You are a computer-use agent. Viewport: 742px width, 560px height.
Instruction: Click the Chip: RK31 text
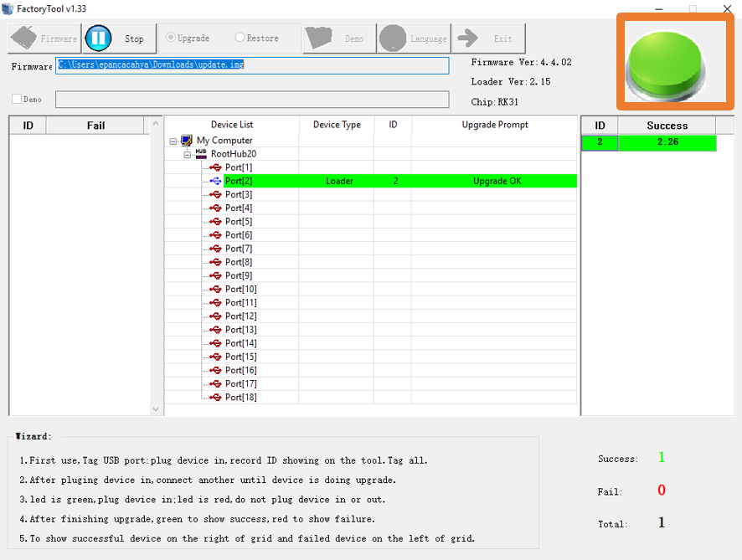(x=494, y=101)
